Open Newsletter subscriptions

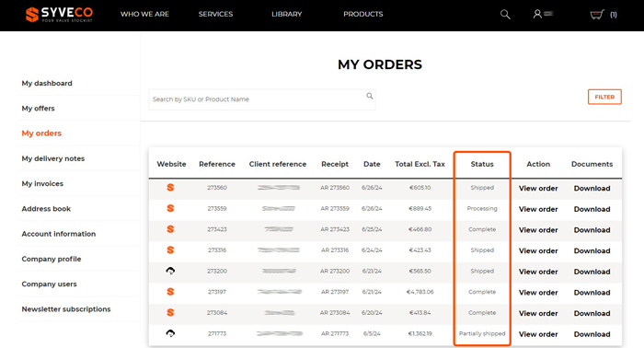(x=66, y=309)
